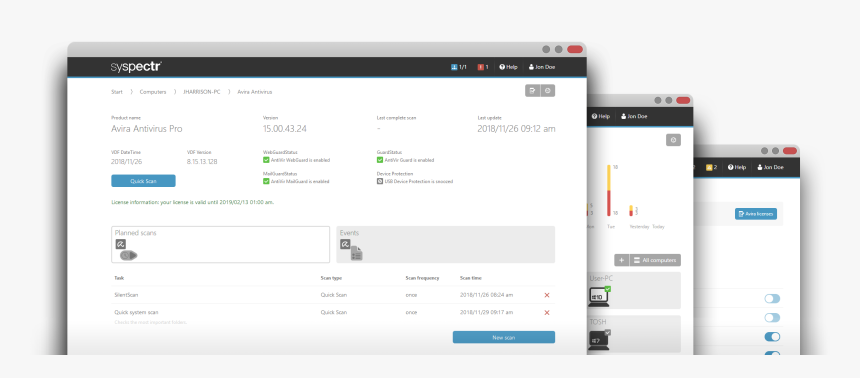Toggle the third, enabled switch in back window
Image resolution: width=860 pixels, height=378 pixels.
[x=772, y=337]
